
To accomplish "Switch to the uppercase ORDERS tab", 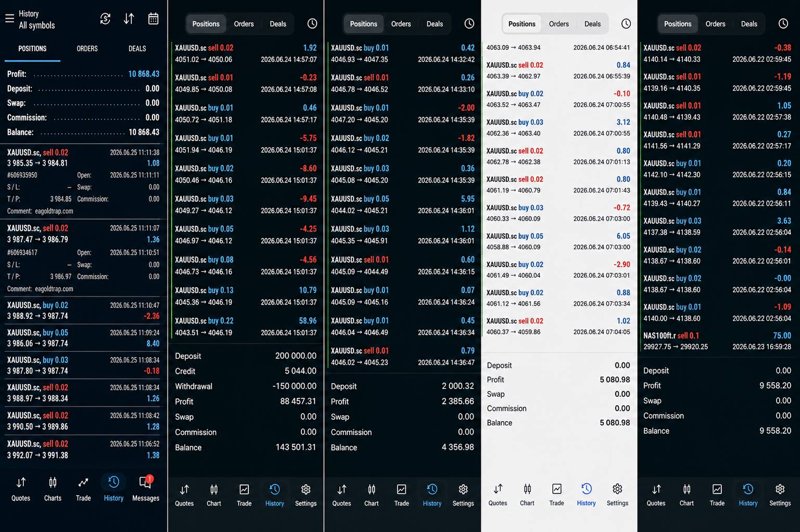I will [x=87, y=48].
